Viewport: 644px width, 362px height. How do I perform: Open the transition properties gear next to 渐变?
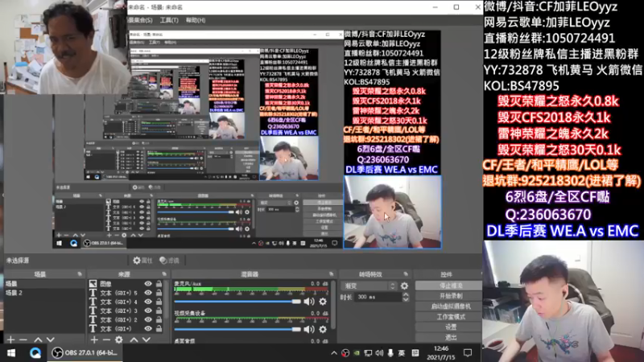pyautogui.click(x=405, y=286)
